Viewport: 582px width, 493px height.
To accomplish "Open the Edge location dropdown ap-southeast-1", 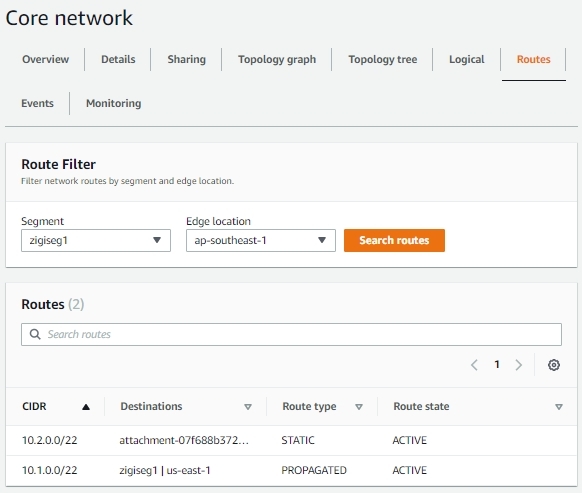I will coord(261,241).
